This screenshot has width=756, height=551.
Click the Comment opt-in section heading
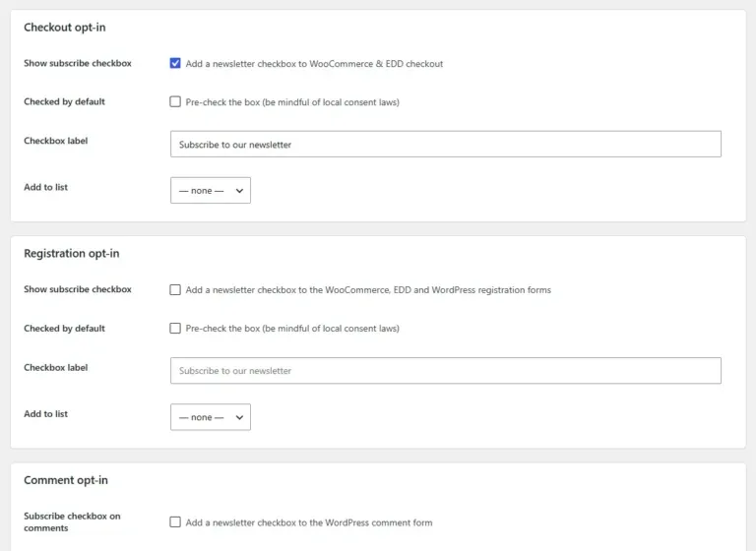[66, 480]
